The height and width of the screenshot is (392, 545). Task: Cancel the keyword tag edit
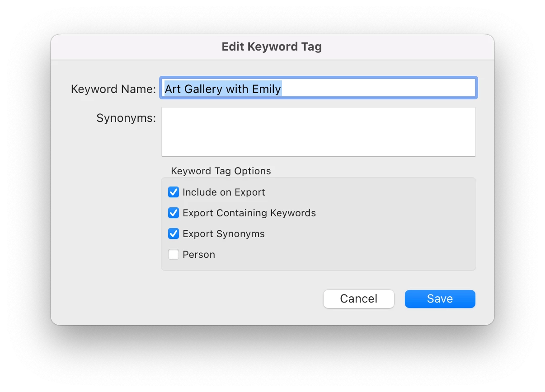pyautogui.click(x=359, y=299)
